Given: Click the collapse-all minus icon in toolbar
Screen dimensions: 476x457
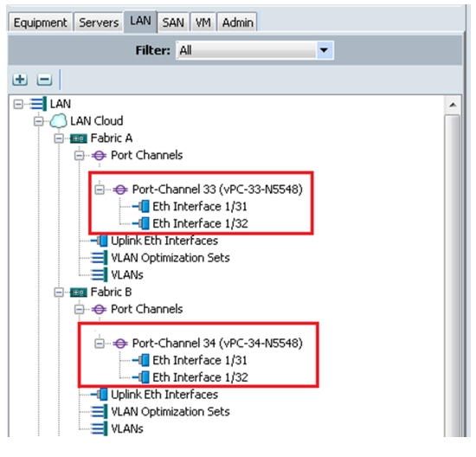Looking at the screenshot, I should [44, 80].
